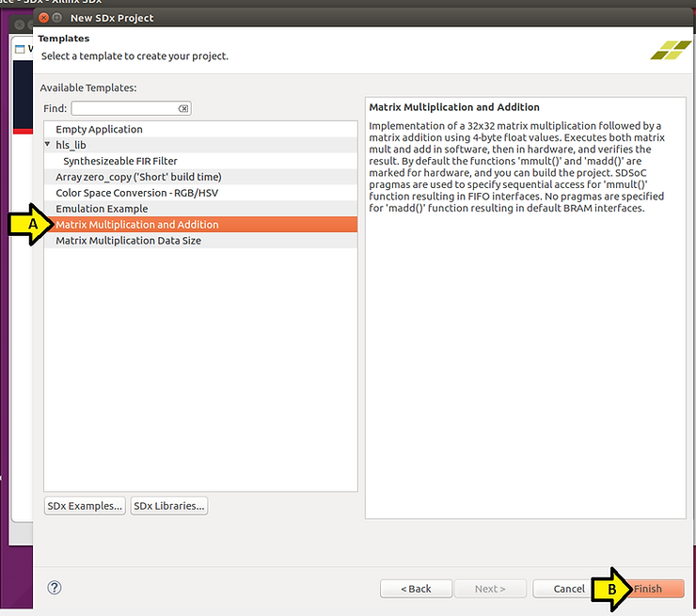This screenshot has height=616, width=696.
Task: Close the New SDx Project dialog
Action: pos(43,18)
